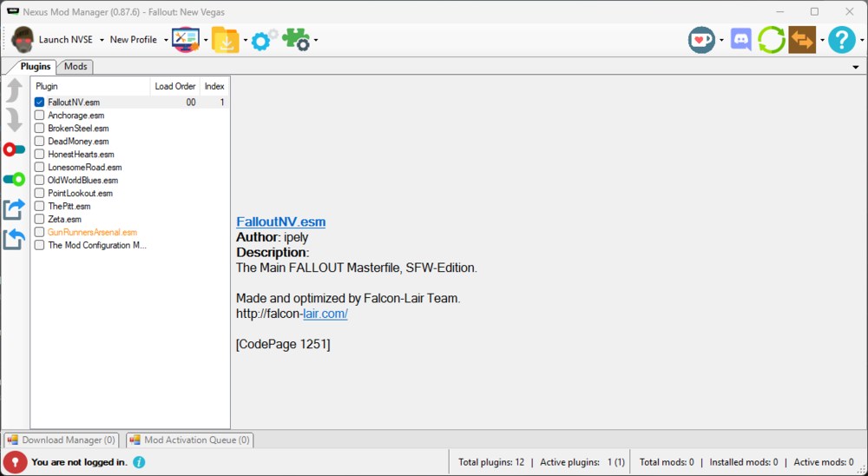868x476 pixels.
Task: Expand the puzzle piece icon dropdown
Action: [316, 40]
